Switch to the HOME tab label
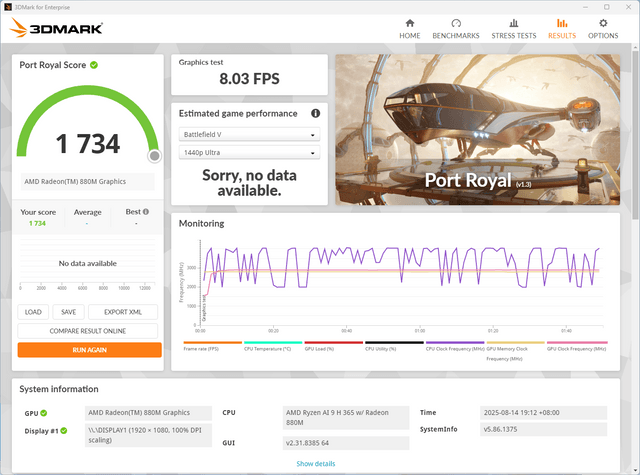The width and height of the screenshot is (640, 475). tap(410, 36)
